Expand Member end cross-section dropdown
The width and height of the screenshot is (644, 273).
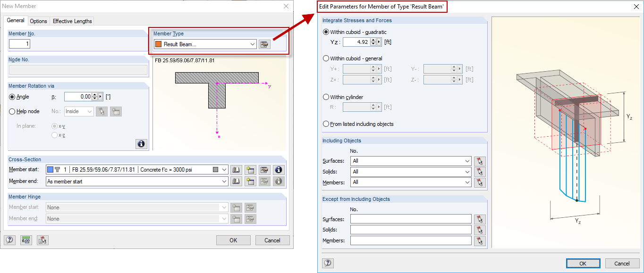pos(224,181)
